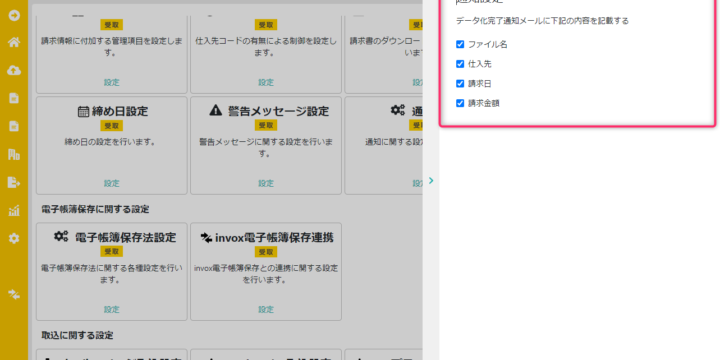Open 設定 link on the 電子帳簿保存法設定 card
720x360 pixels.
pyautogui.click(x=112, y=309)
